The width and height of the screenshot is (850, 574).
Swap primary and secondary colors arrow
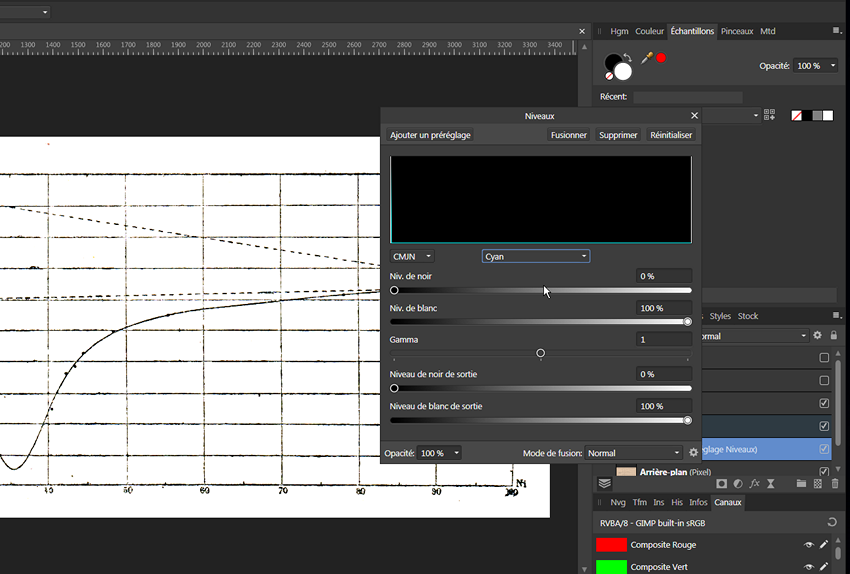tap(628, 57)
